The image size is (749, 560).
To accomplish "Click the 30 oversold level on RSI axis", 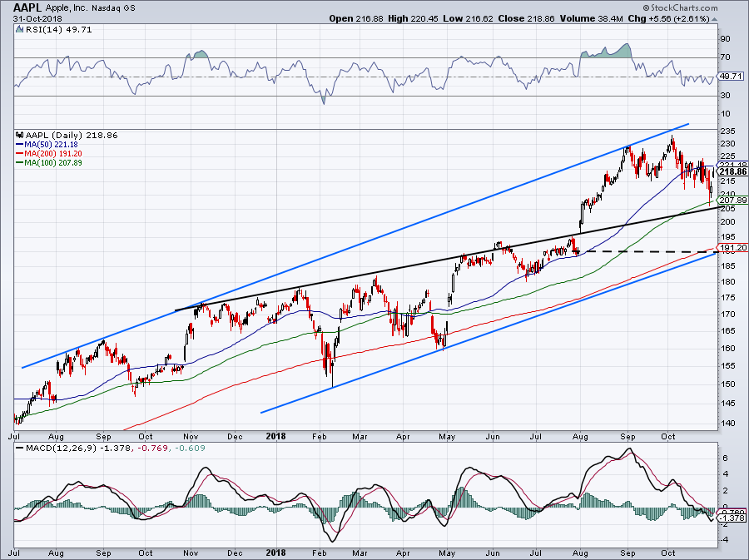I will coord(725,96).
